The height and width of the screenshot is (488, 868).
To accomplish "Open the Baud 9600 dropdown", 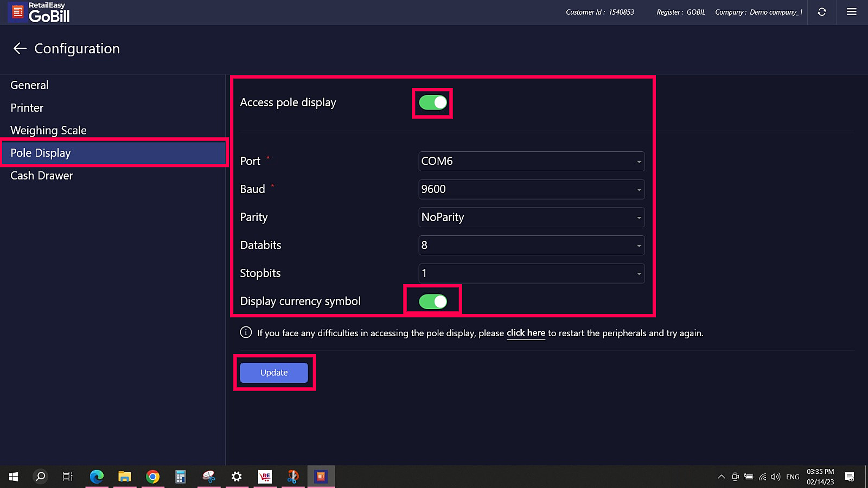I will [x=532, y=189].
